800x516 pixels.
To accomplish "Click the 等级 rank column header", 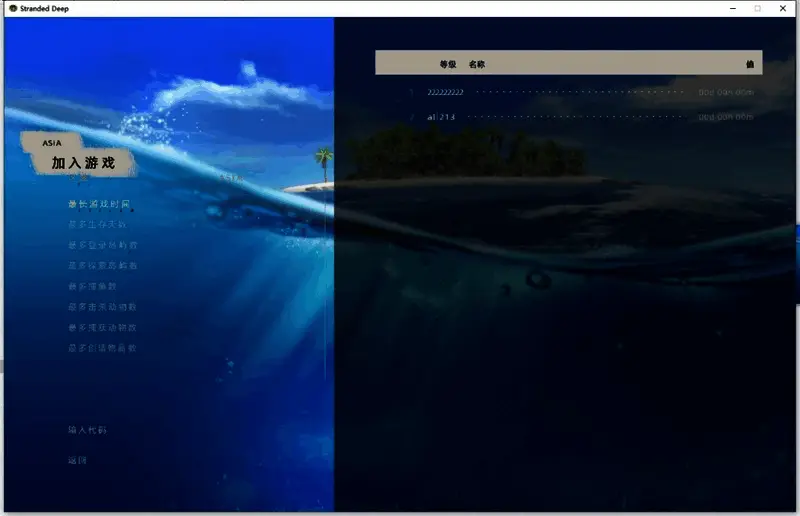I will [x=447, y=64].
